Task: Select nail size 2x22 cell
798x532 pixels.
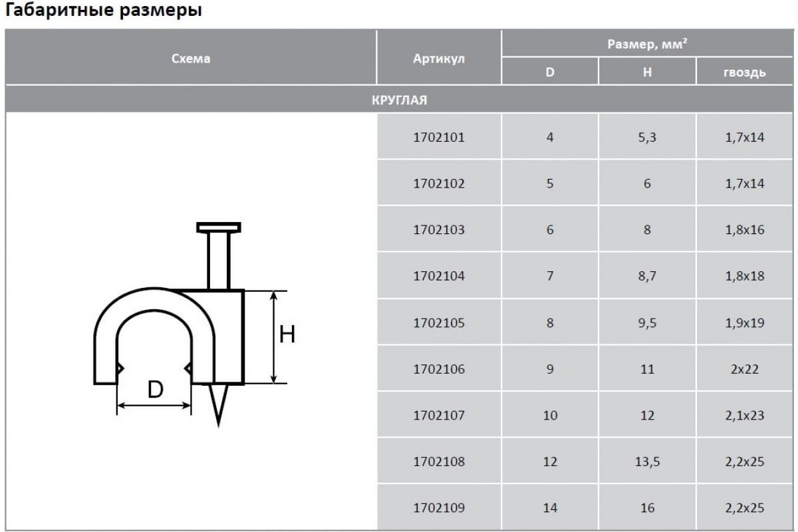Action: [744, 369]
